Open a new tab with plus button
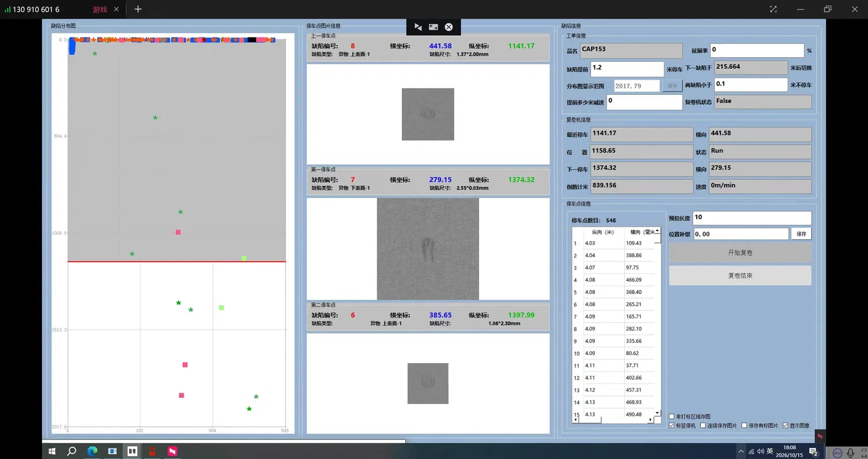The height and width of the screenshot is (459, 868). tap(138, 9)
